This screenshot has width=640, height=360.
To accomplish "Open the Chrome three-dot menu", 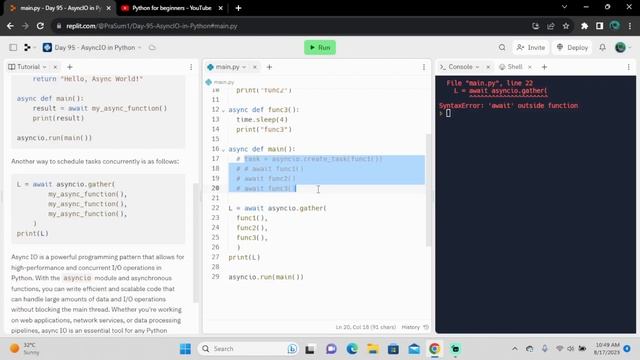I will point(630,26).
